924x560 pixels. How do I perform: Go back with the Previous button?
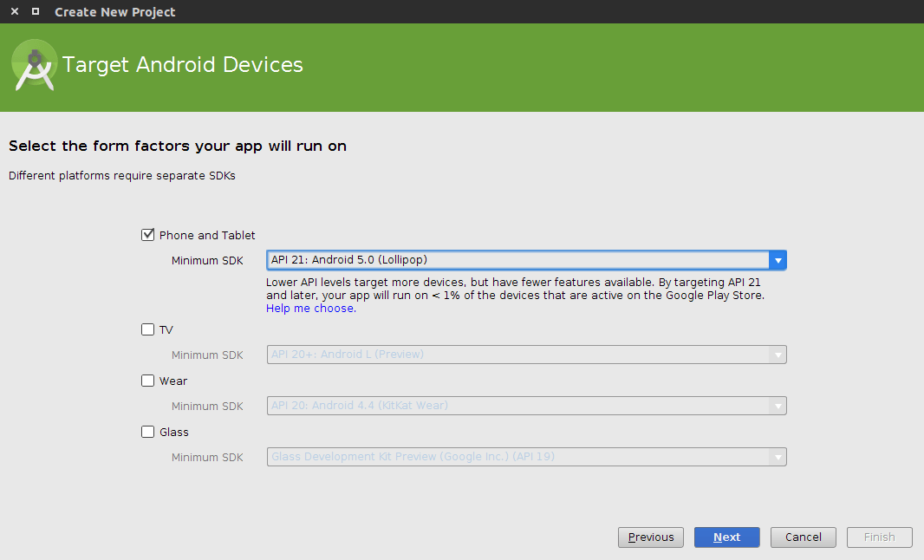[651, 537]
